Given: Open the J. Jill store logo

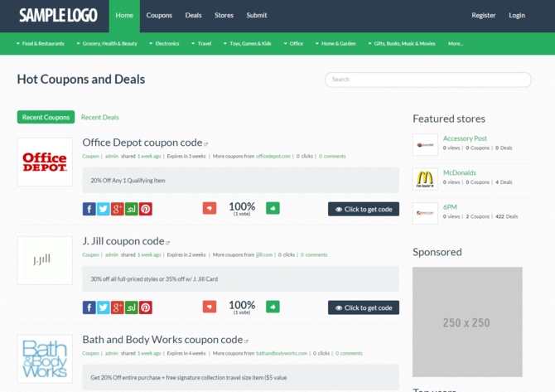Looking at the screenshot, I should (x=45, y=260).
